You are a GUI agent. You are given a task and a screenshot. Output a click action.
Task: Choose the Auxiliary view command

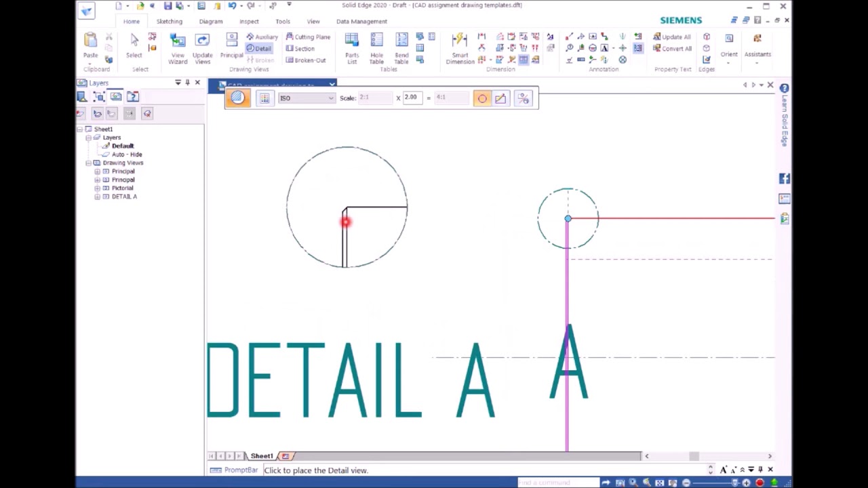[x=262, y=37]
